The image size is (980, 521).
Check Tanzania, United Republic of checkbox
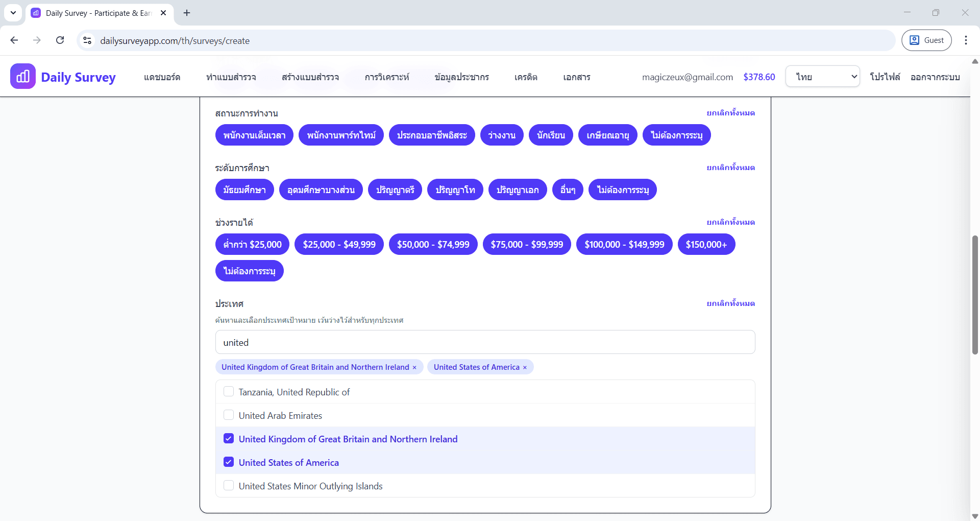[x=229, y=392]
